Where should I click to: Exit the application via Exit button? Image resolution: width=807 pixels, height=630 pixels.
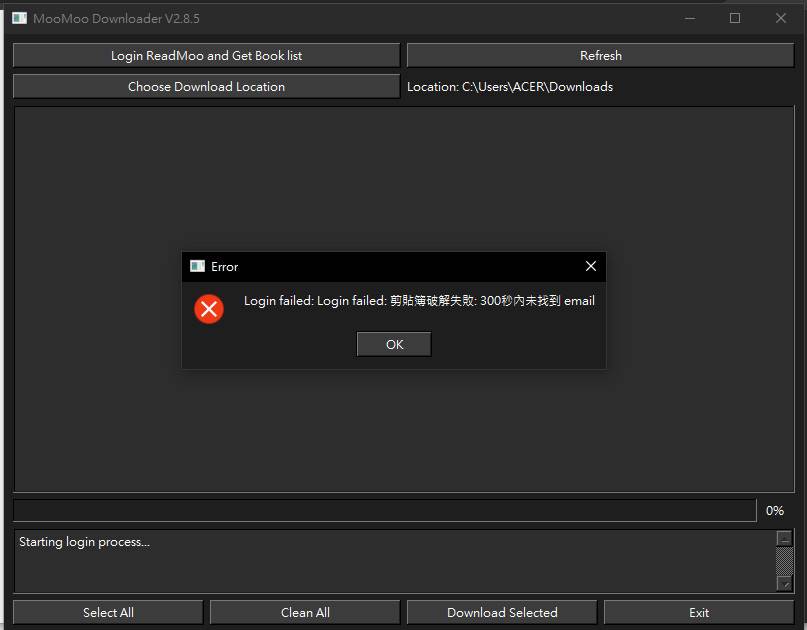[699, 612]
